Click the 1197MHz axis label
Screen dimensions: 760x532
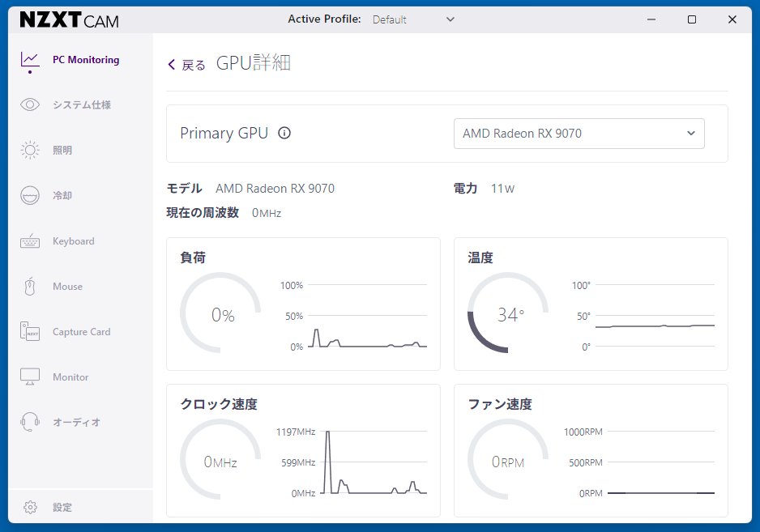(x=296, y=432)
